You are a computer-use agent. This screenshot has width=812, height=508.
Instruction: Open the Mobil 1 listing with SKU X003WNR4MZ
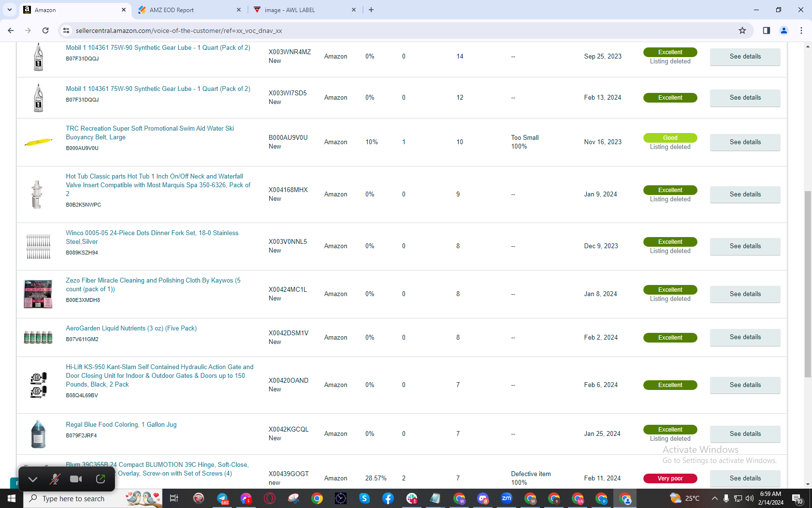pos(158,47)
